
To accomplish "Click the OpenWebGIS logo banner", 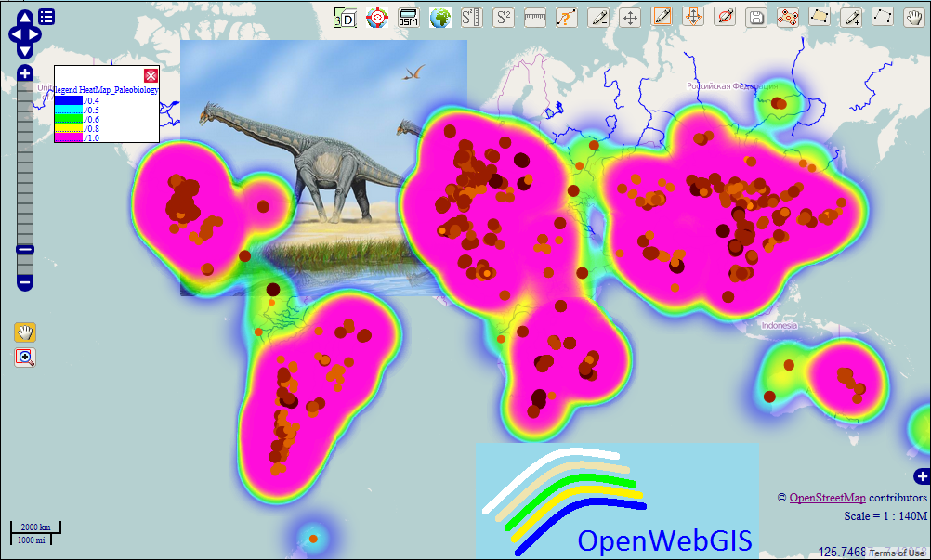I will click(x=618, y=501).
